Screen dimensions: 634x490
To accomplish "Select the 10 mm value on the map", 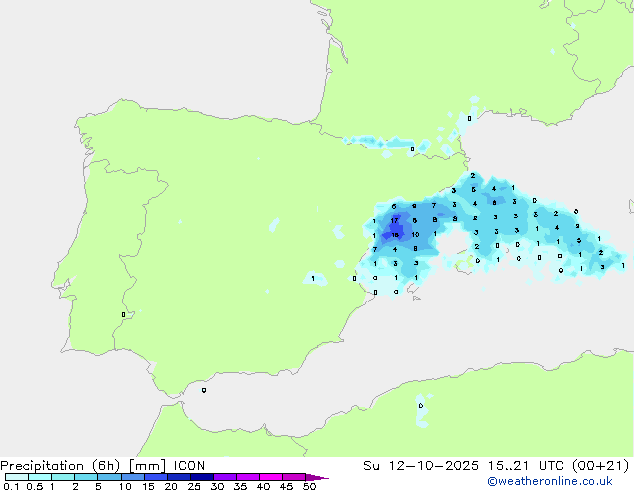I will click(415, 234).
